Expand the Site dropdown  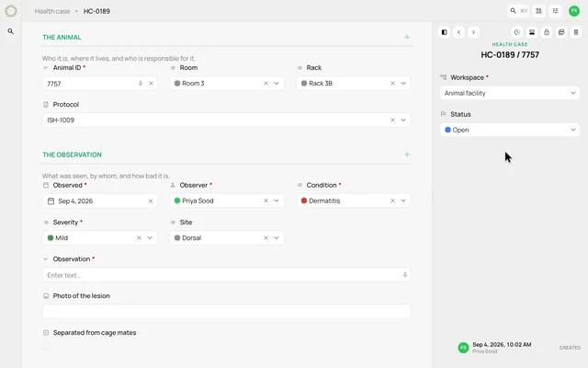coord(277,237)
